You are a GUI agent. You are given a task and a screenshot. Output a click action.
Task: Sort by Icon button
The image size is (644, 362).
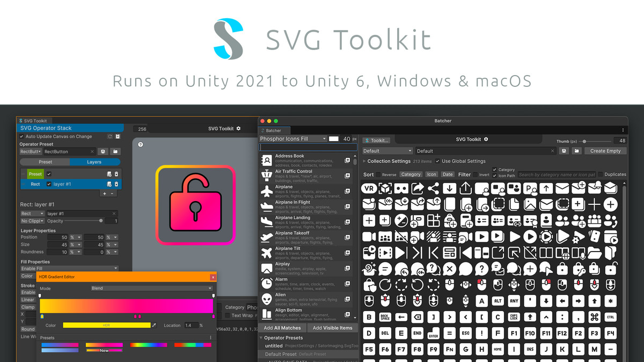point(431,174)
